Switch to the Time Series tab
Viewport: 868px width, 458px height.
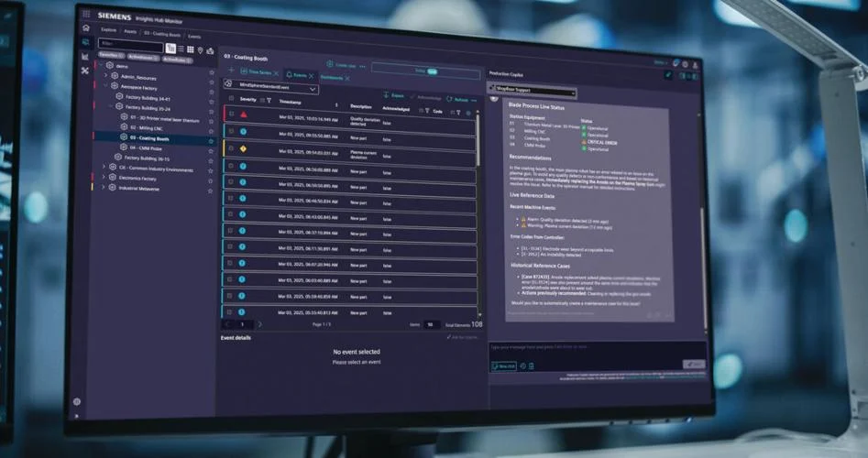[x=256, y=73]
